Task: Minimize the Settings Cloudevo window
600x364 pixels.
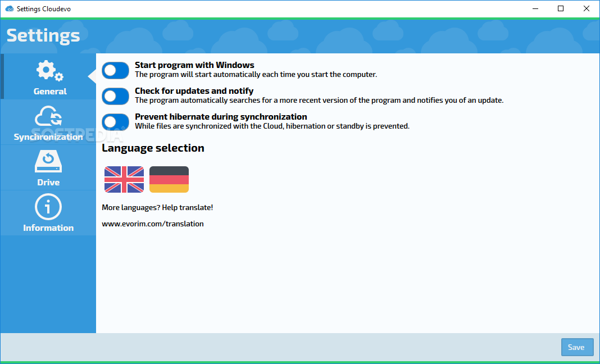Action: (x=535, y=8)
